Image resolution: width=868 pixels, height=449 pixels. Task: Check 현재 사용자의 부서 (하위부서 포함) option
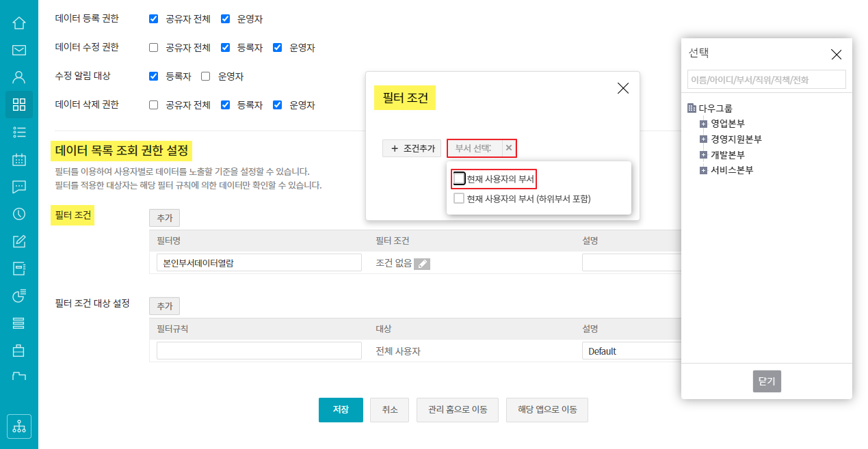(x=460, y=199)
